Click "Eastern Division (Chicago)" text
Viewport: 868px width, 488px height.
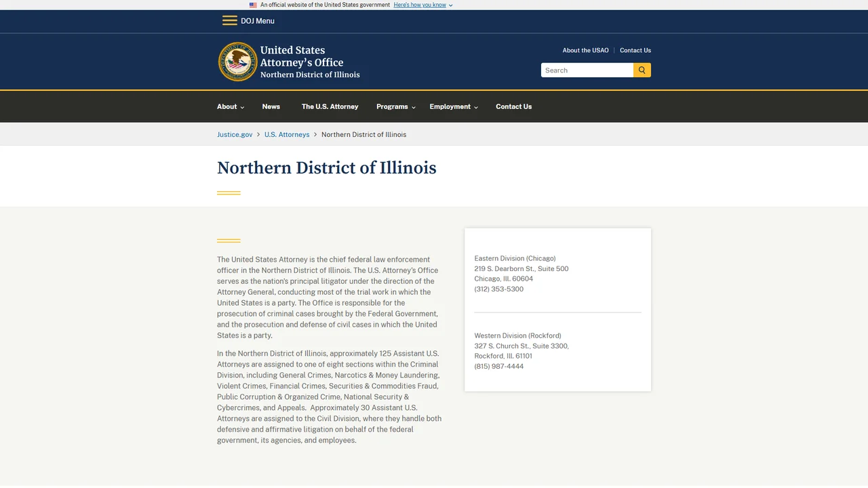point(515,258)
